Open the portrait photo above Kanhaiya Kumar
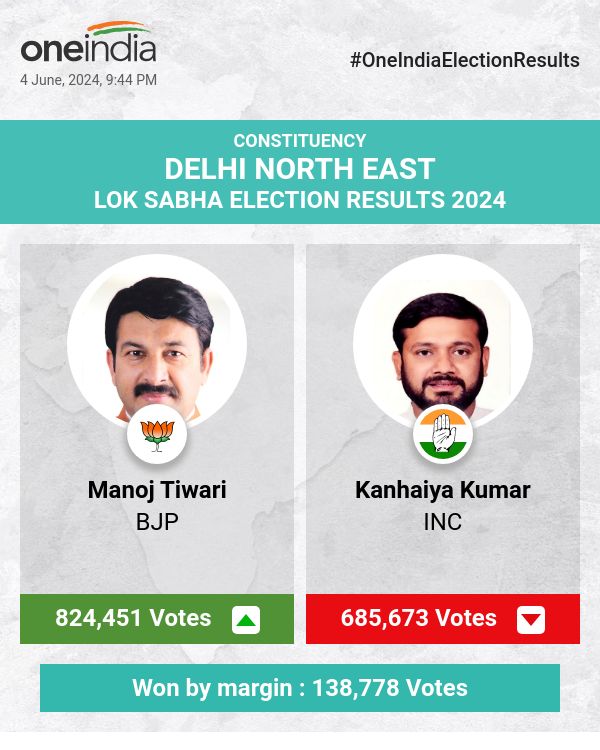This screenshot has width=600, height=750. pos(443,342)
